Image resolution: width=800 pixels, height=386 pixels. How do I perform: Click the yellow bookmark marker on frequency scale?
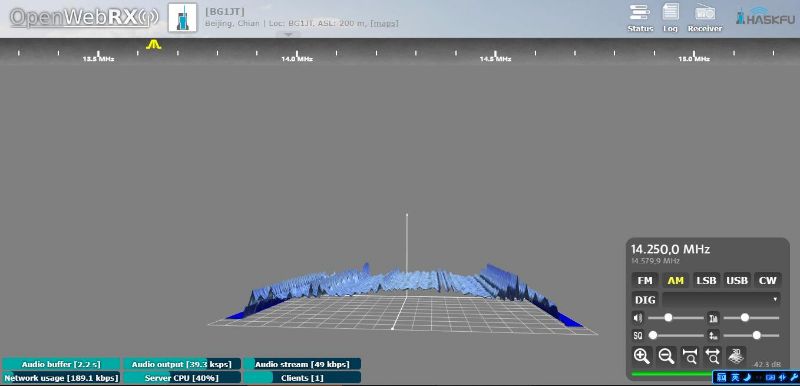coord(154,44)
